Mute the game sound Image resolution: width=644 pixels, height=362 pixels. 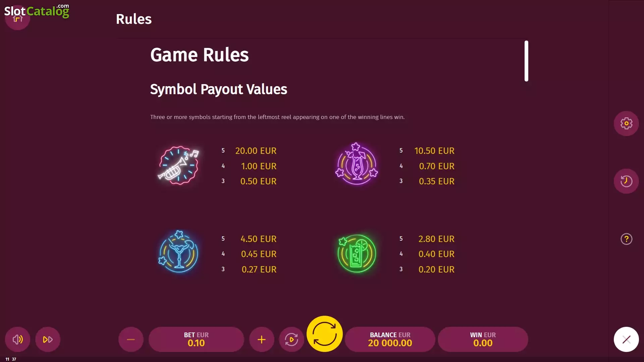[x=17, y=340]
